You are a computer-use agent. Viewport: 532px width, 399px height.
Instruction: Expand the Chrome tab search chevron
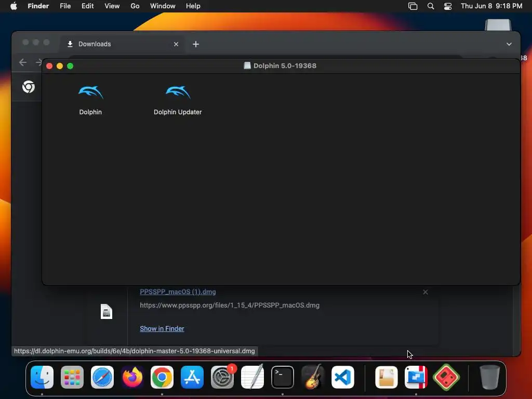509,44
